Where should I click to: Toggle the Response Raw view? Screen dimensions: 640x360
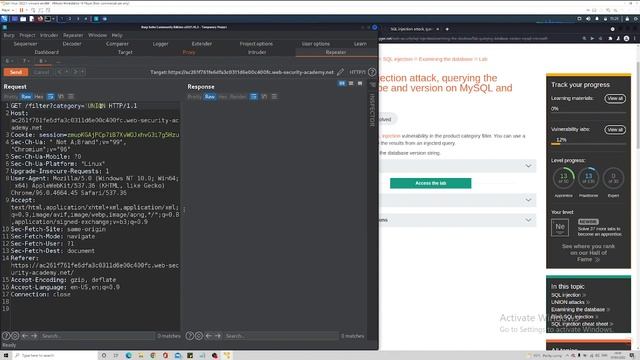[210, 97]
